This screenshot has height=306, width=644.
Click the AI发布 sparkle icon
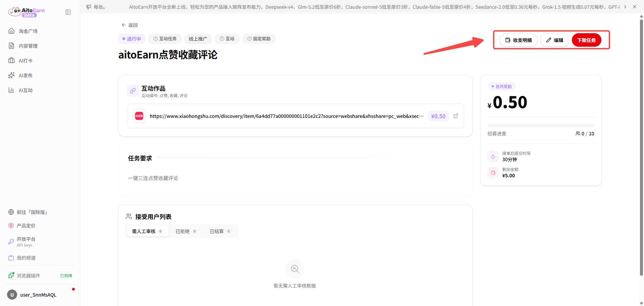pos(11,75)
